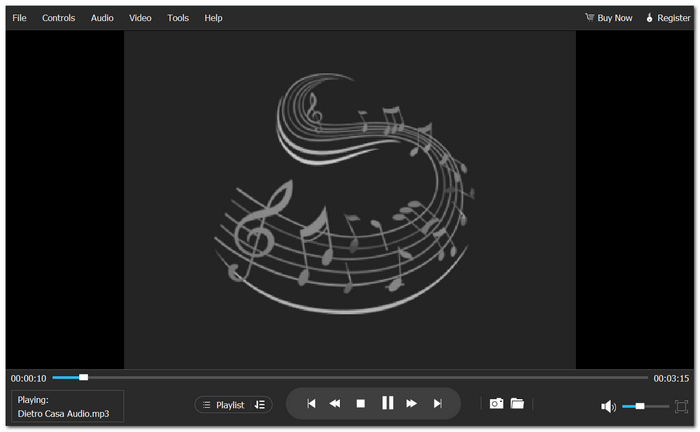The width and height of the screenshot is (700, 432).
Task: Jump to the previous track
Action: click(x=311, y=403)
